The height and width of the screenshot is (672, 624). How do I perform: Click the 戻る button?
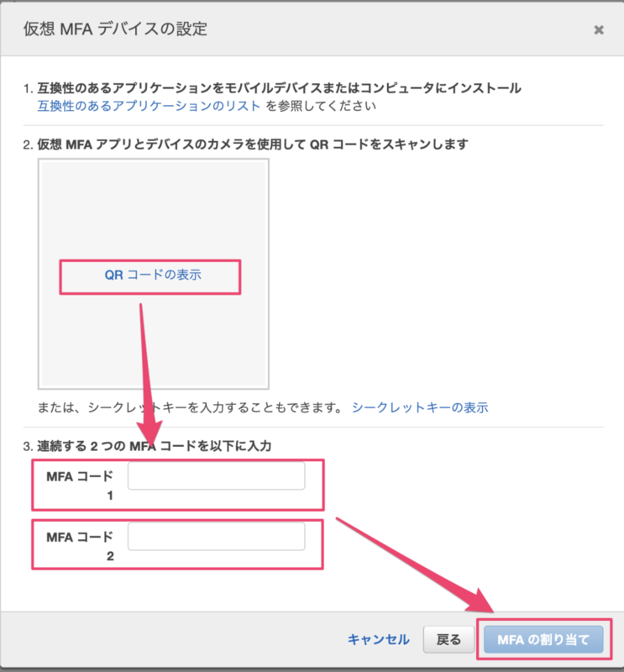pos(448,639)
